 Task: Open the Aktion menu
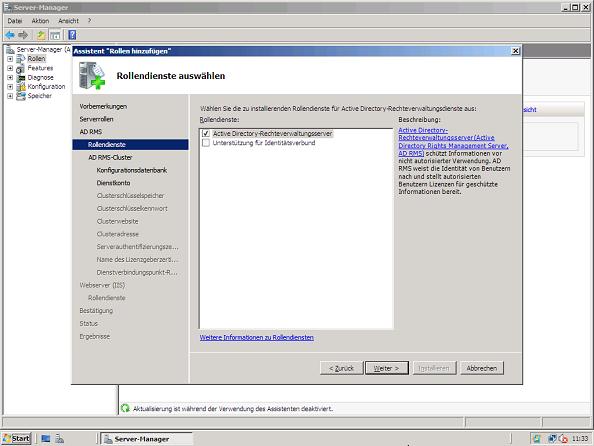tap(40, 21)
